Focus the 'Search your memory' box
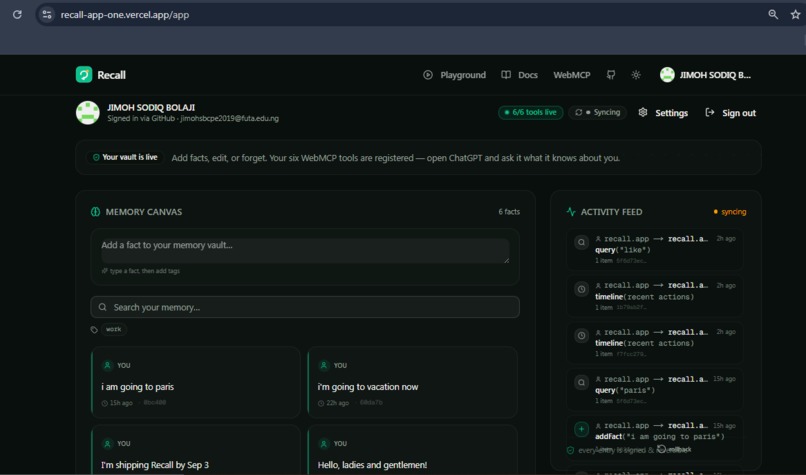Viewport: 806px width, 475px height. 305,307
